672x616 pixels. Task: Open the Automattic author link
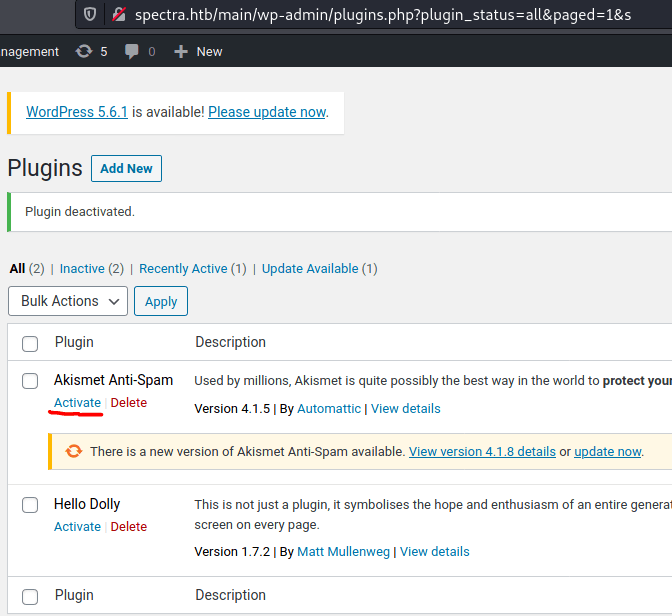pos(329,409)
